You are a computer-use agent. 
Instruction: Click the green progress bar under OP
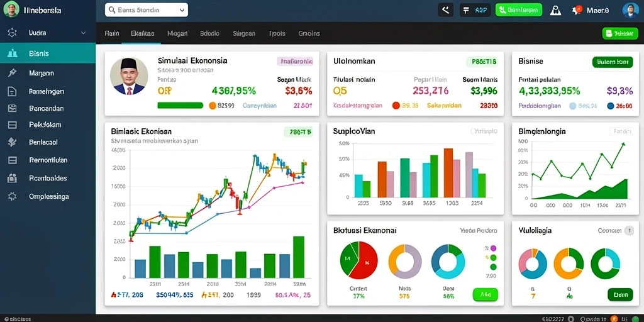pyautogui.click(x=180, y=106)
